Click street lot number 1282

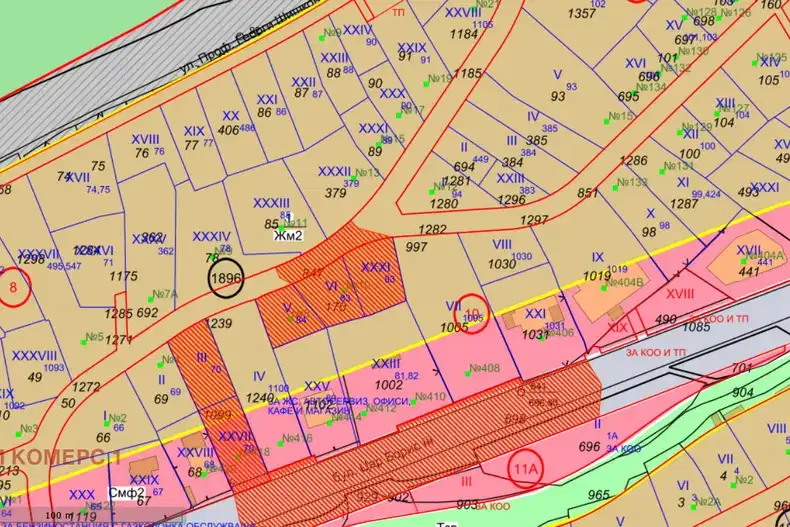(432, 229)
